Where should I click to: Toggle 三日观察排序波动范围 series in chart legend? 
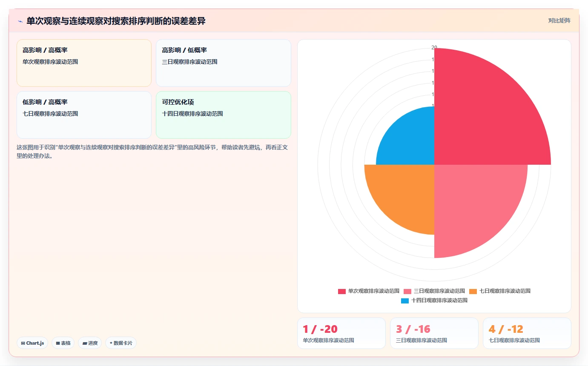tap(434, 291)
